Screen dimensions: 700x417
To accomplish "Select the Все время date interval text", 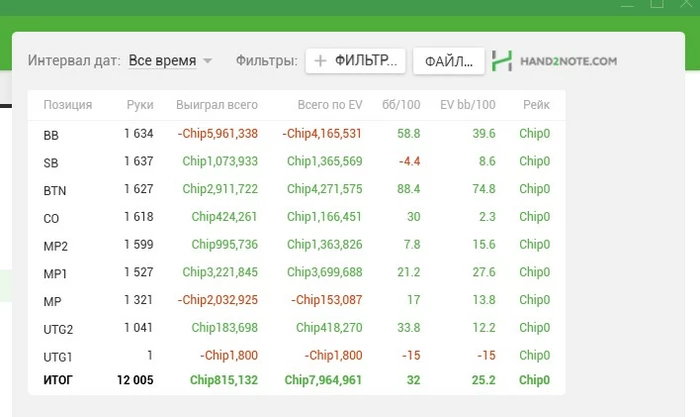I will click(x=162, y=60).
